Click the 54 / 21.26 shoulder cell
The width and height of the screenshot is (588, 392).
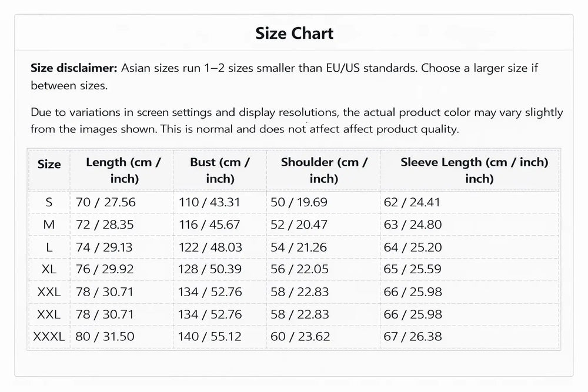[x=299, y=247]
